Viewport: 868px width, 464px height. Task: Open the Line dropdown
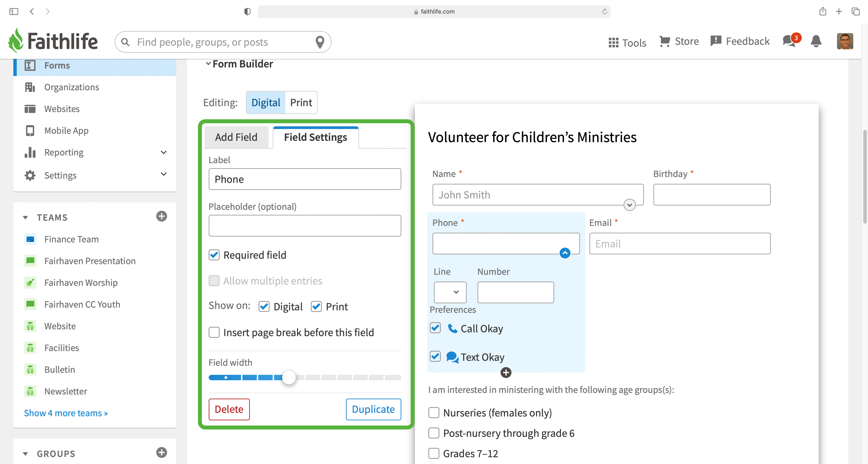click(450, 292)
